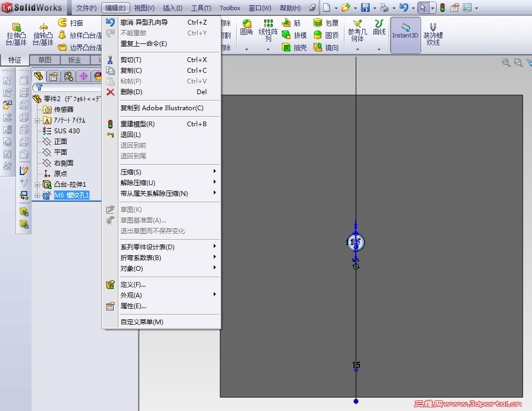This screenshot has width=532, height=411.
Task: Select 右侧面 plane in feature tree
Action: pos(63,163)
